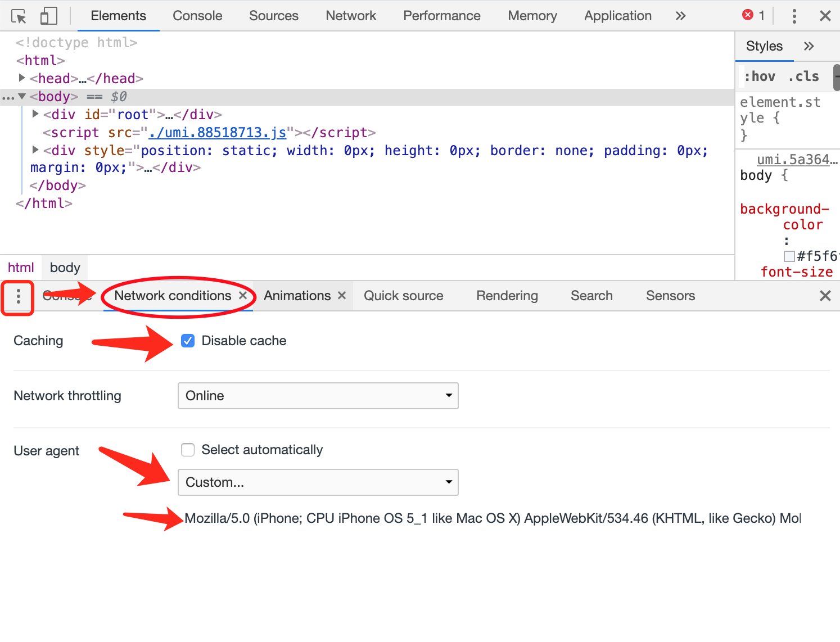Open the error count indicator
The height and width of the screenshot is (642, 840).
(753, 15)
